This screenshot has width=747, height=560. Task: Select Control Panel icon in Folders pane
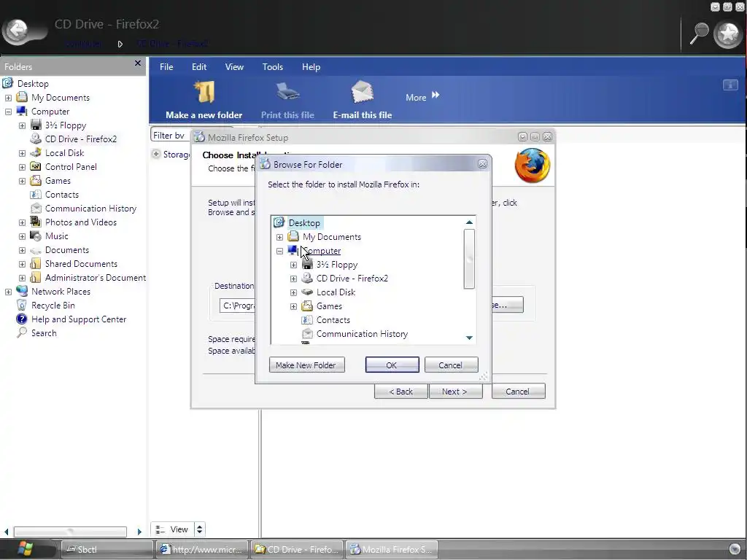36,167
